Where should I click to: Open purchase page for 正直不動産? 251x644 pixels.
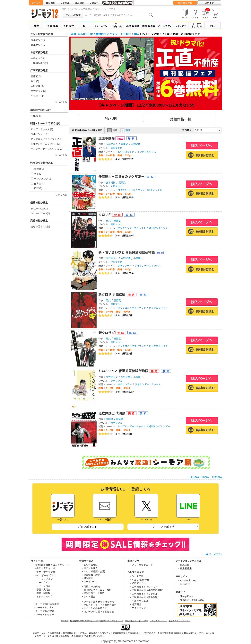pos(202,146)
